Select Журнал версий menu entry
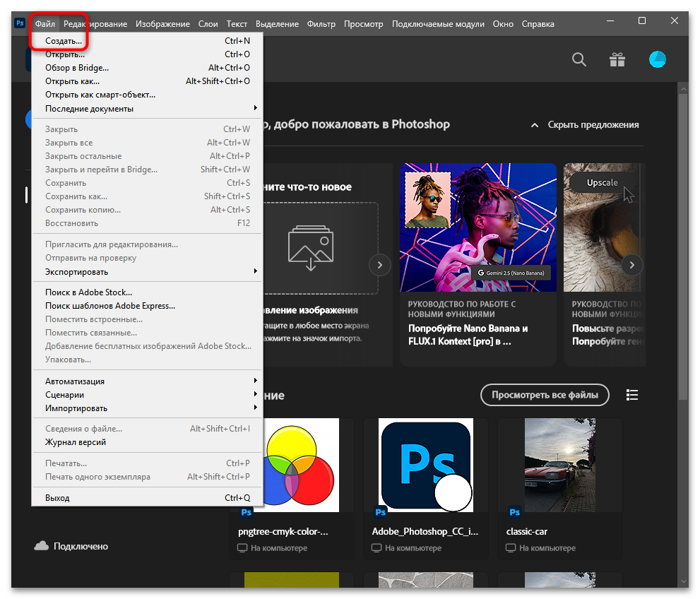This screenshot has height=599, width=700. tap(148, 442)
